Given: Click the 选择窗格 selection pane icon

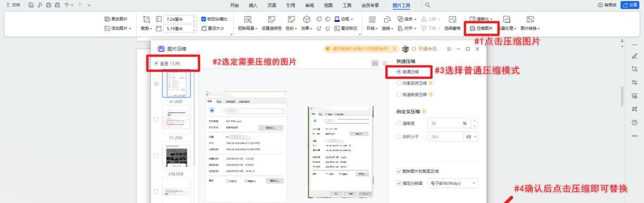Looking at the screenshot, I should (453, 19).
